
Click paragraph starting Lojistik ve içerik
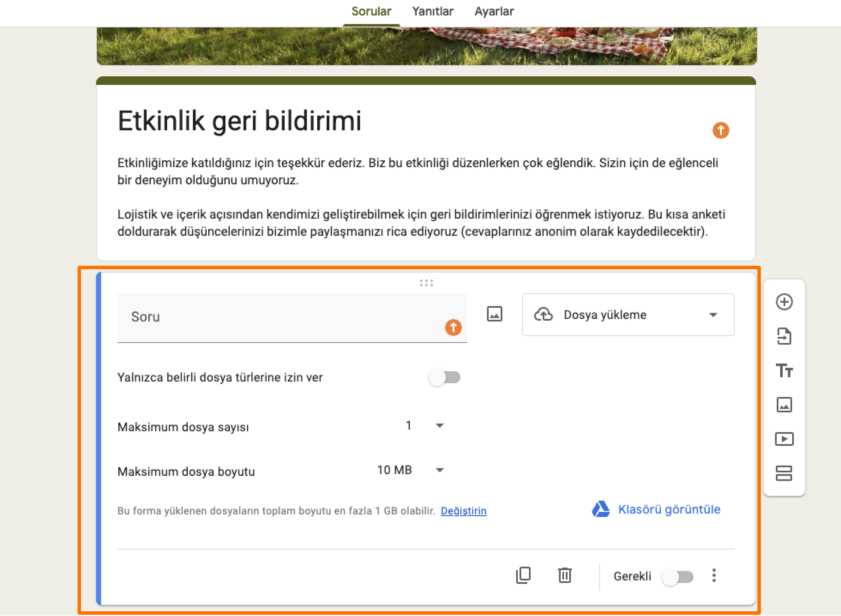click(x=421, y=223)
